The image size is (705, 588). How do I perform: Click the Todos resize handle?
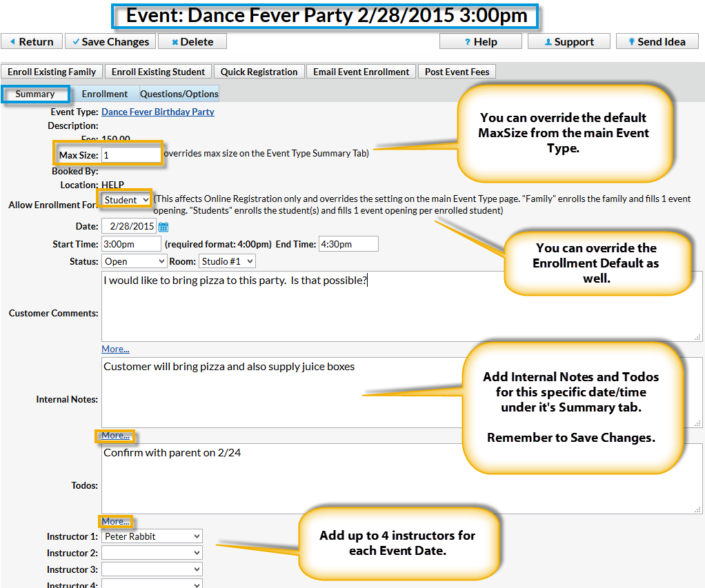coord(697,510)
